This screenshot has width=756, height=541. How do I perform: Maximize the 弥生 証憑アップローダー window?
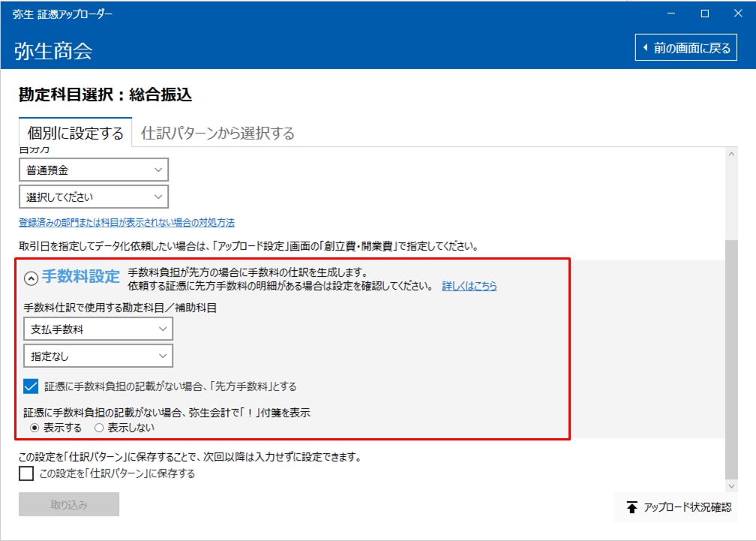pyautogui.click(x=705, y=14)
